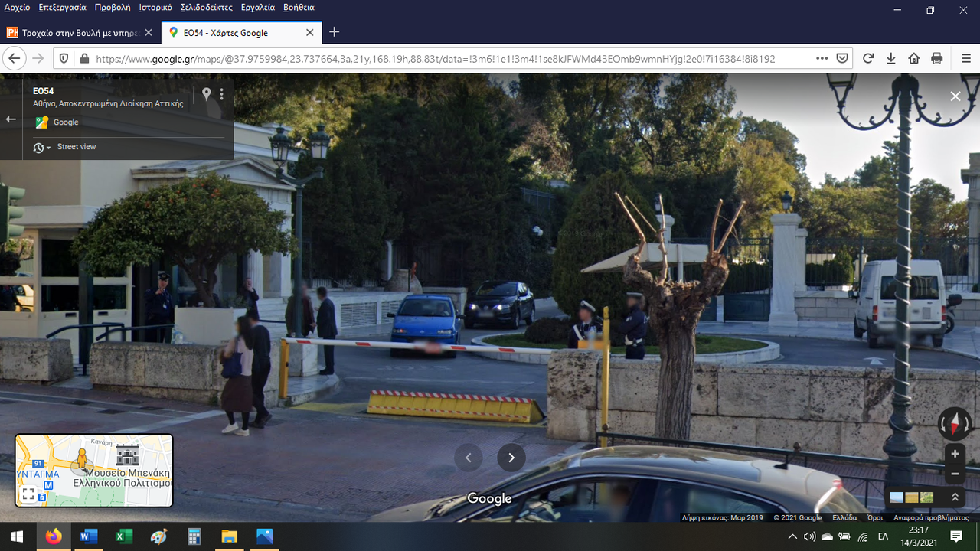The image size is (980, 551).
Task: Click the browser Back button
Action: point(15,59)
